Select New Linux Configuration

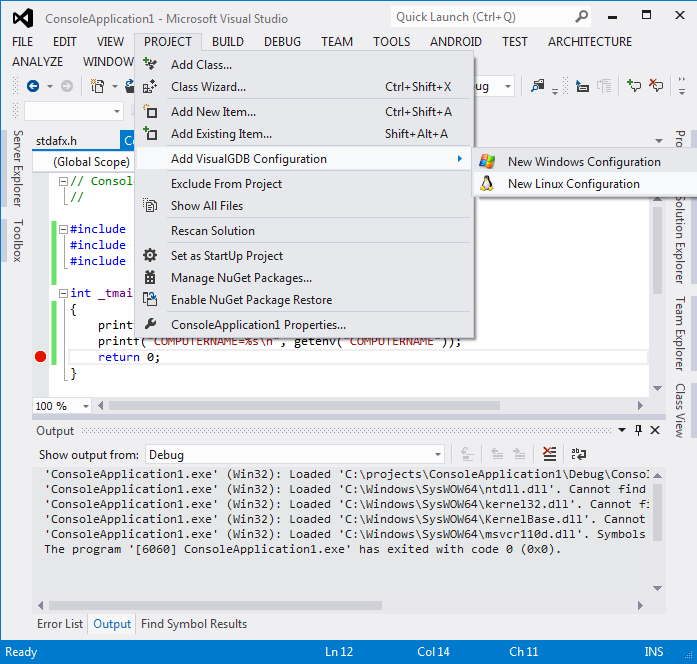pos(585,184)
